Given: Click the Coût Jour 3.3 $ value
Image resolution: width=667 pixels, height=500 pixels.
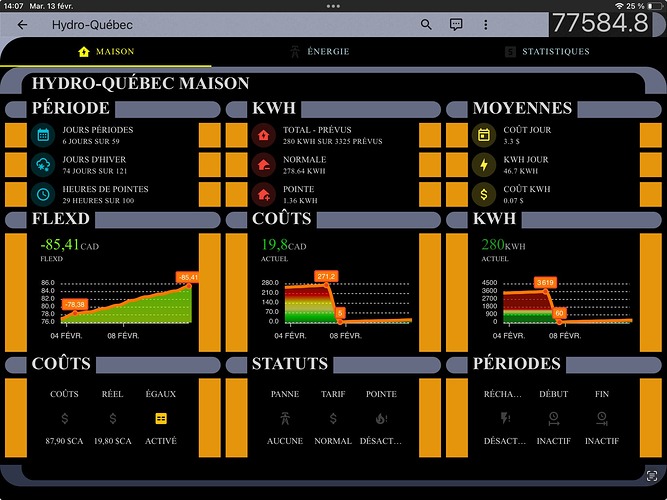Looking at the screenshot, I should click(512, 141).
